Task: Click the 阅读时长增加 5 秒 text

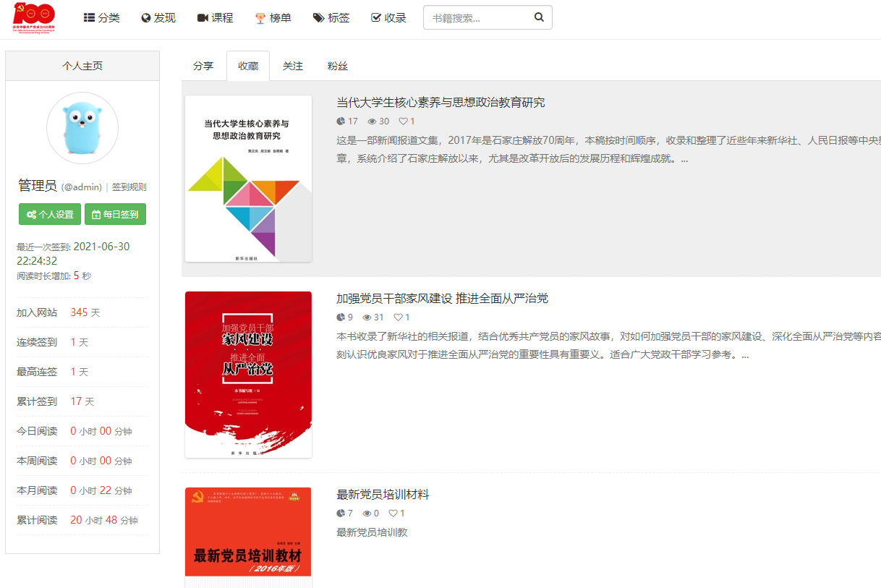Action: (54, 276)
